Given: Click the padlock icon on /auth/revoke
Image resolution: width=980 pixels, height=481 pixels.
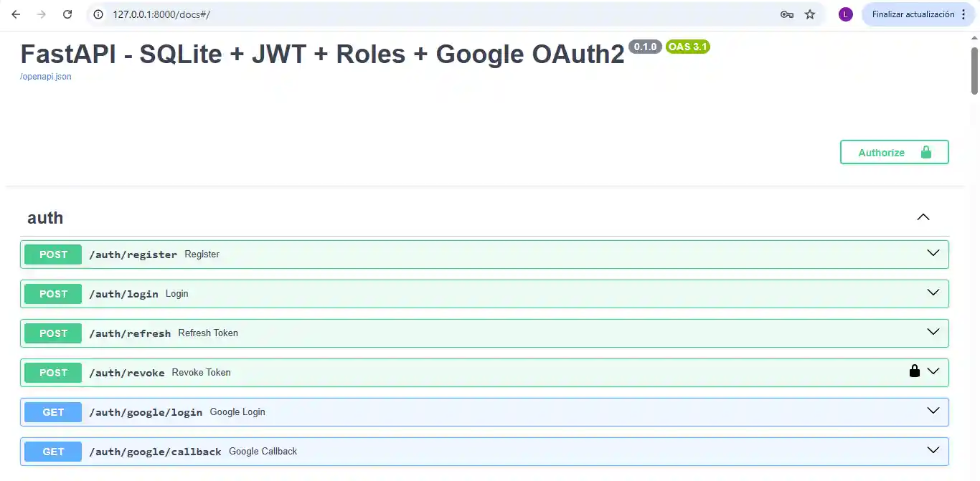Looking at the screenshot, I should tap(915, 371).
